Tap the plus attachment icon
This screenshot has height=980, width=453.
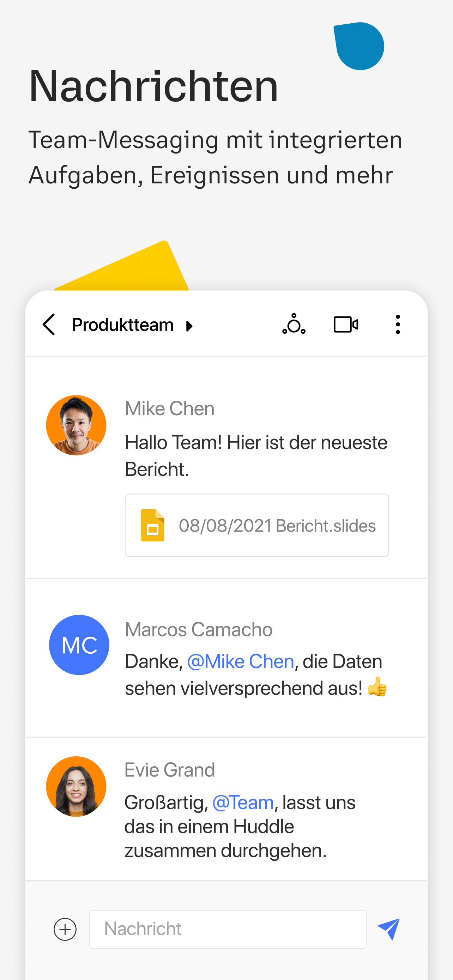click(65, 929)
